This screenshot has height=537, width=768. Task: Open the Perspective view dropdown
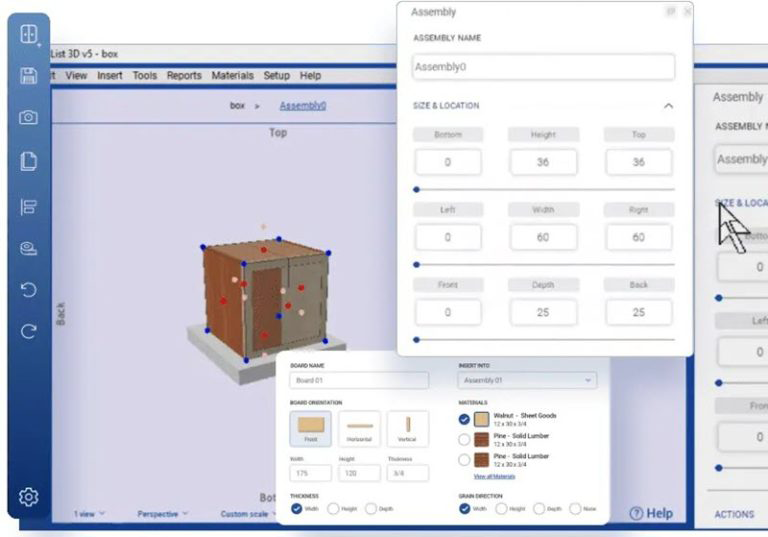coord(165,514)
